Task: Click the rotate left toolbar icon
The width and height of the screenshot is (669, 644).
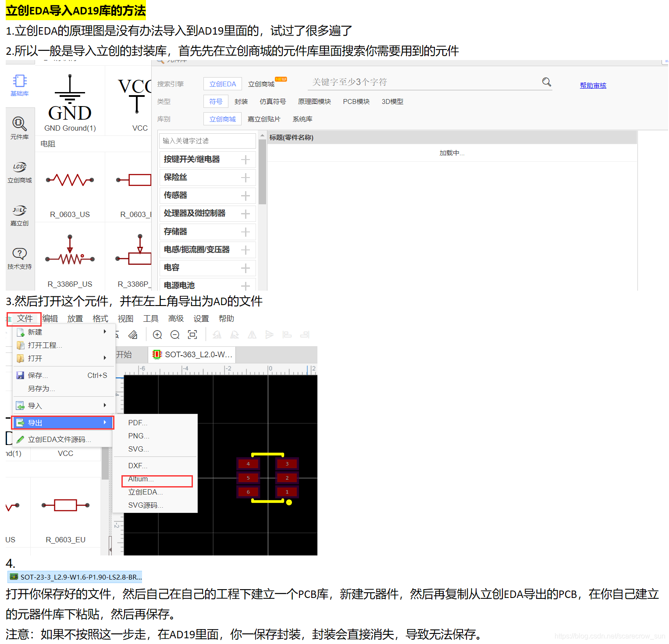Action: coord(217,335)
